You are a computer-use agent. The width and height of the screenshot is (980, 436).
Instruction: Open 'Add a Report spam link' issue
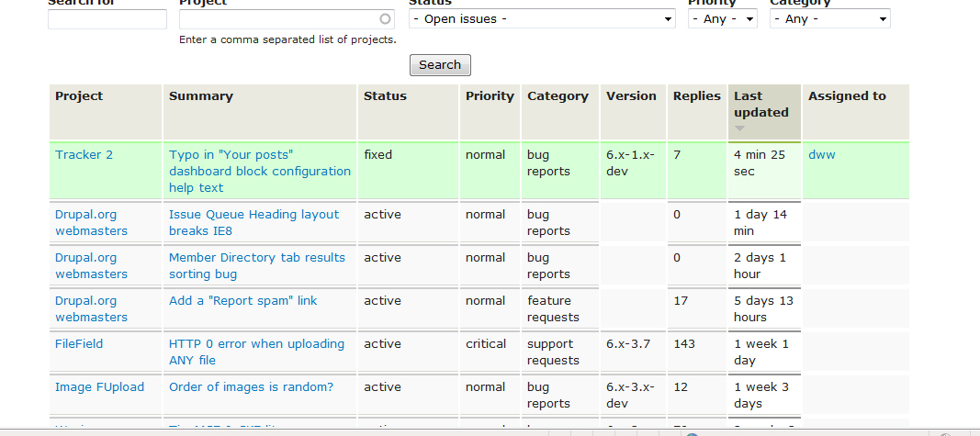click(243, 300)
